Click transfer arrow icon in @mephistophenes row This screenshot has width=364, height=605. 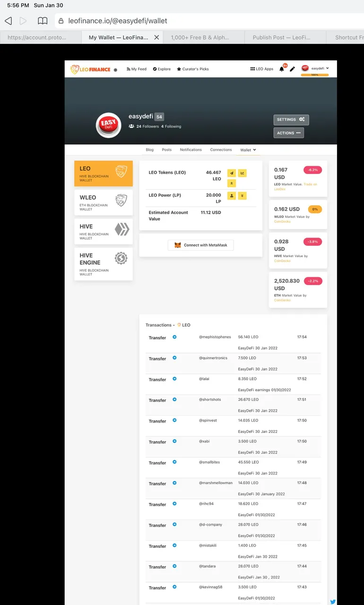coord(174,337)
